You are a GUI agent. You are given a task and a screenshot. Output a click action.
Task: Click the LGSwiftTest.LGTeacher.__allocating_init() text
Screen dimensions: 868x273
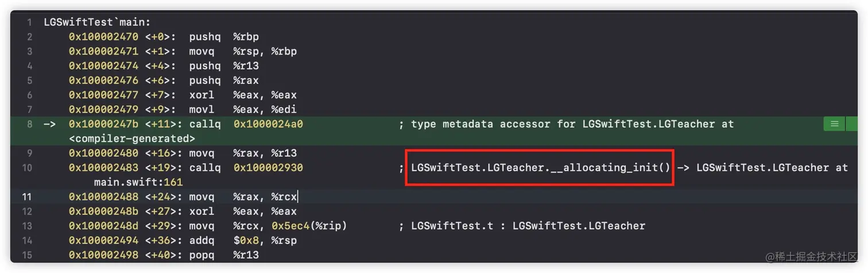(540, 168)
